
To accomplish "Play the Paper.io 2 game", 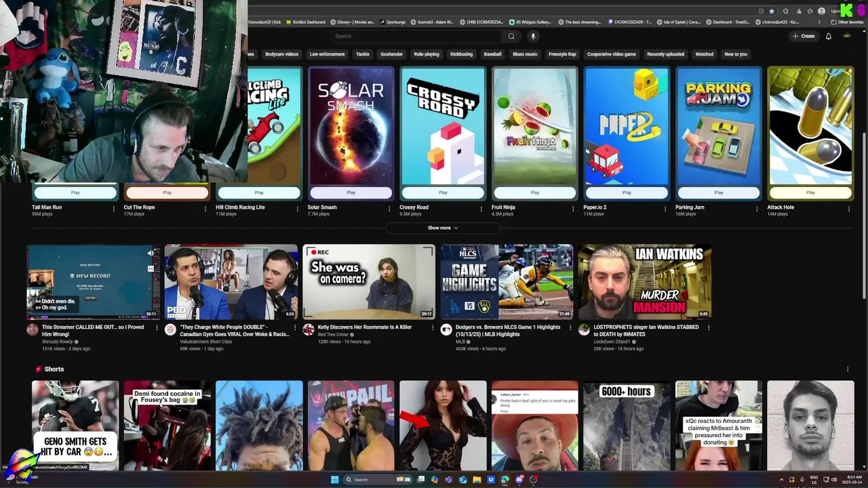I will pos(627,192).
